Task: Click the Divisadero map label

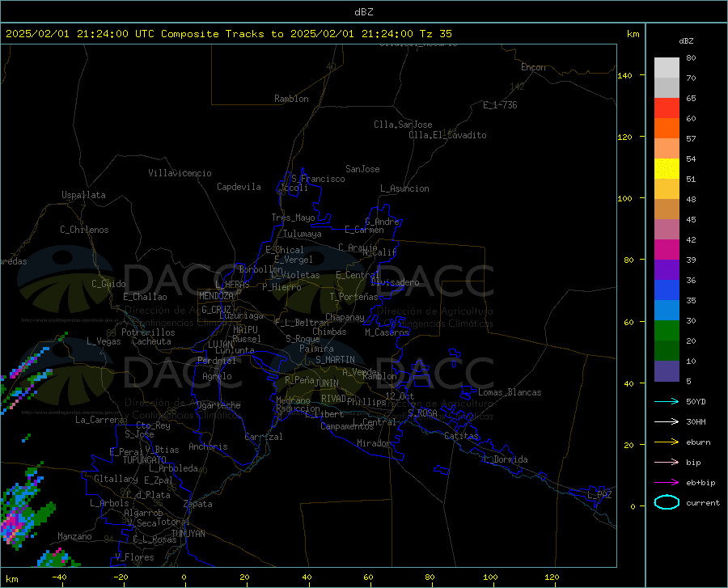Action: (x=395, y=282)
